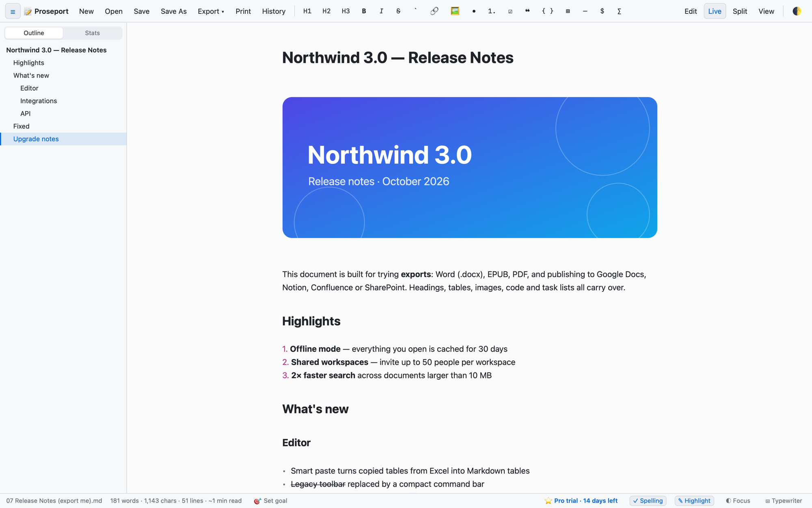812x508 pixels.
Task: Toggle Spelling check in status bar
Action: pos(648,501)
